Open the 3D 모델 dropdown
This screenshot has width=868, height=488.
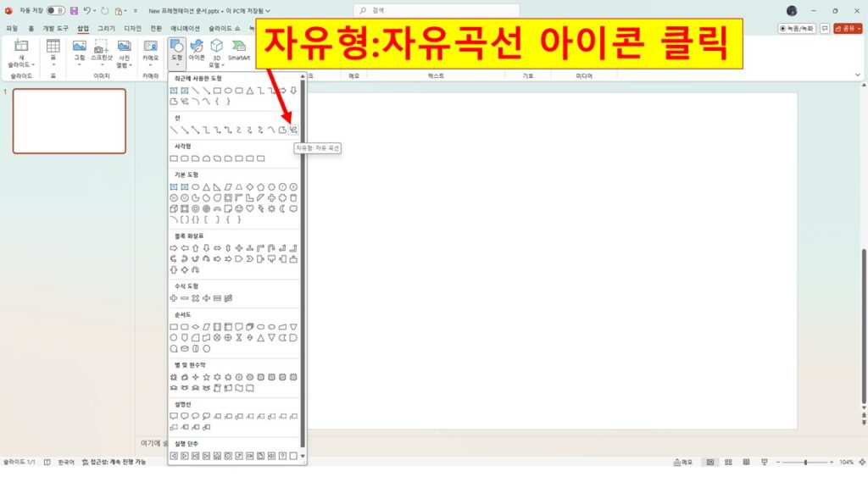pyautogui.click(x=216, y=53)
